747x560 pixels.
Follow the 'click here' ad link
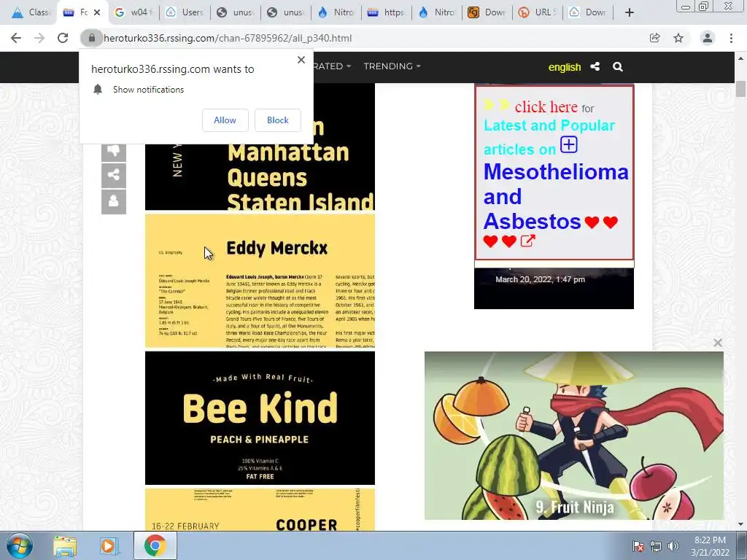coord(546,106)
